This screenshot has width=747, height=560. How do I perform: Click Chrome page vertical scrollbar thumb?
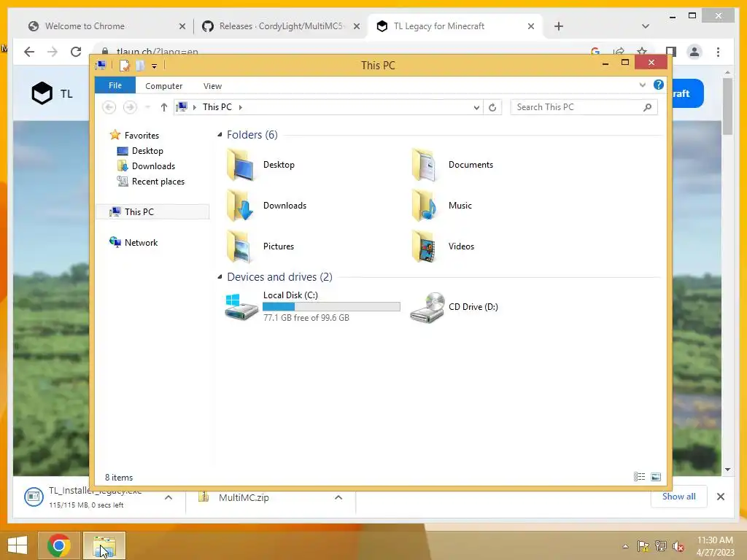pos(727,106)
